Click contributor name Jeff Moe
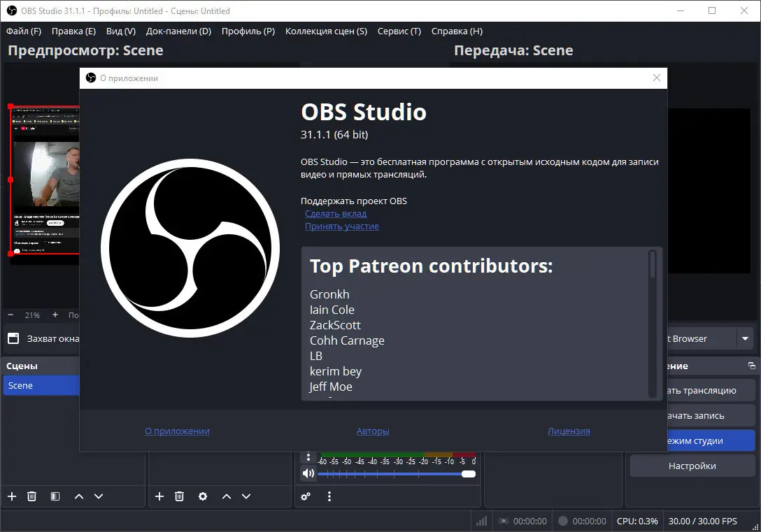This screenshot has height=532, width=761. [331, 387]
